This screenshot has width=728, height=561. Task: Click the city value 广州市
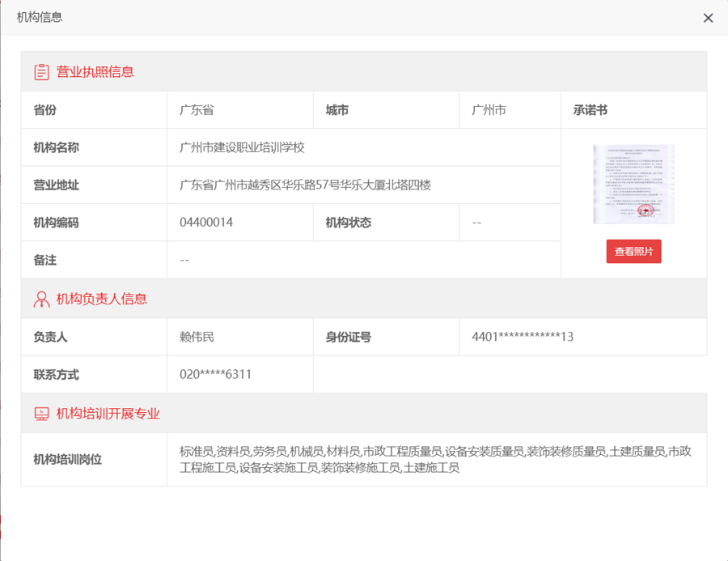coord(489,110)
